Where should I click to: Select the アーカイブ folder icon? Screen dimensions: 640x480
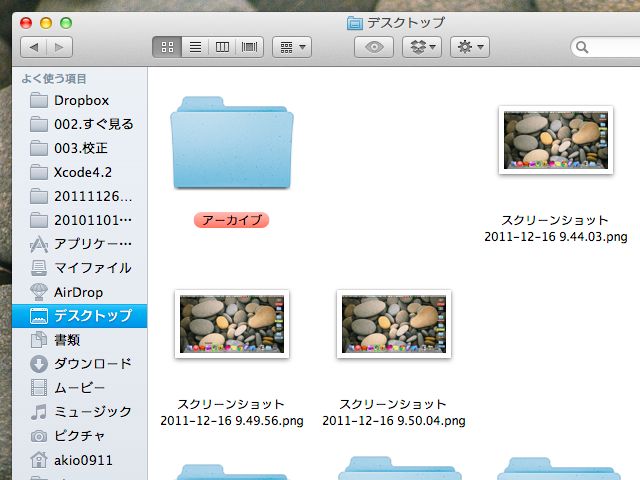coord(232,143)
